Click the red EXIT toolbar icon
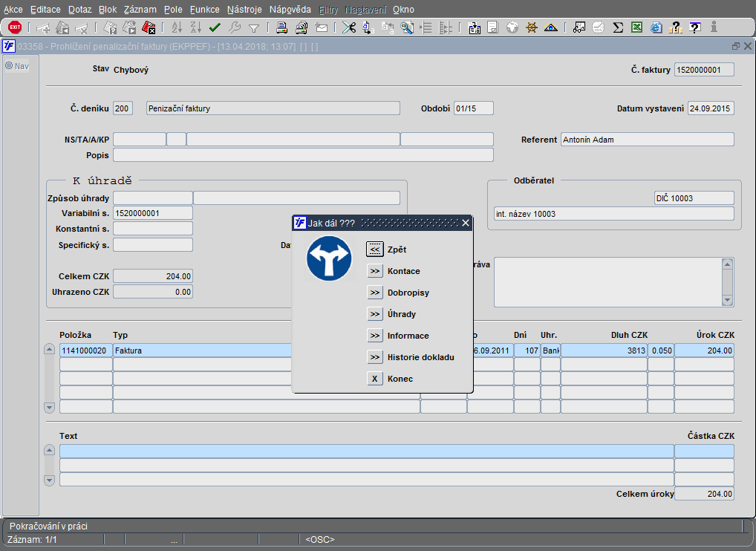This screenshot has width=756, height=551. pyautogui.click(x=15, y=27)
